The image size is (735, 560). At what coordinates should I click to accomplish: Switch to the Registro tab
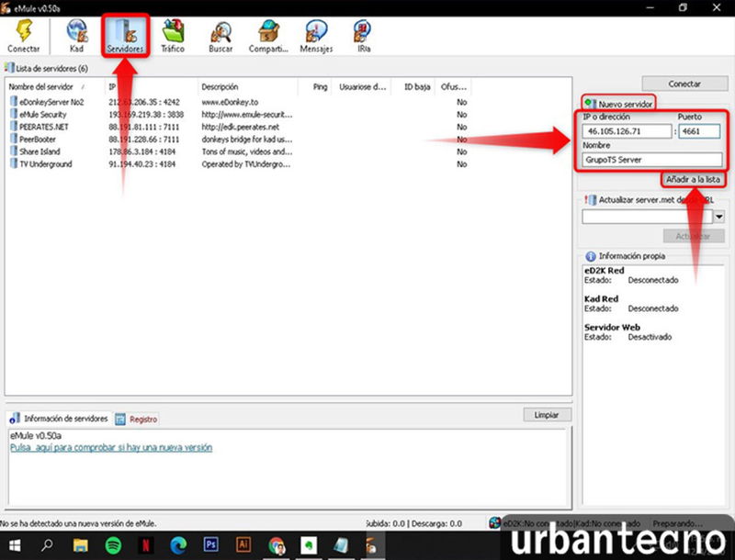(x=144, y=418)
